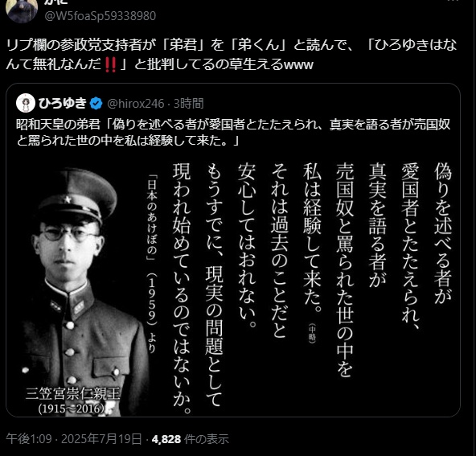Select the main tweet text about リプ欄
The height and width of the screenshot is (456, 476).
tap(232, 55)
